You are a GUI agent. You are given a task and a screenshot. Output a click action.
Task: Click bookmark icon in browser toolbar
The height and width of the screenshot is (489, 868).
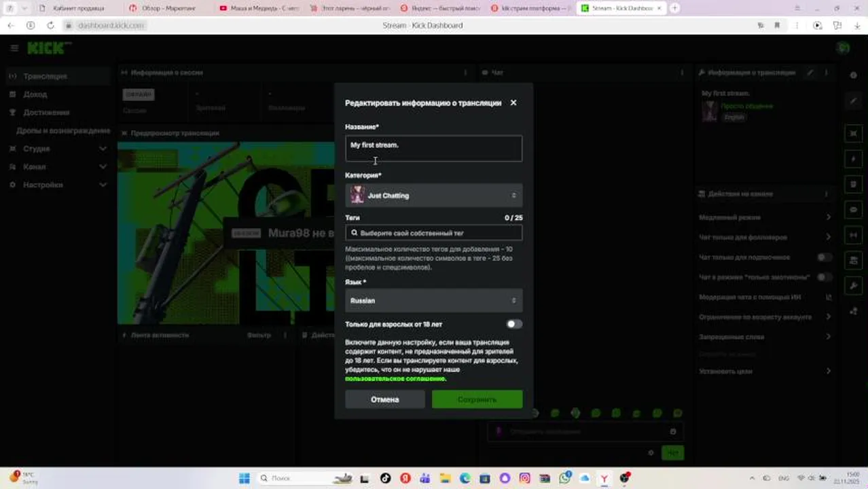(777, 25)
